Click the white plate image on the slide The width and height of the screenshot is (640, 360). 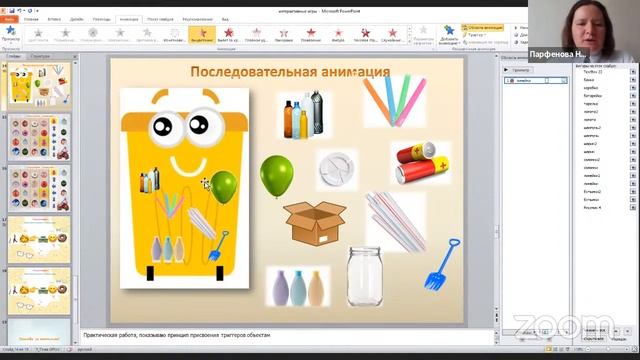click(337, 169)
